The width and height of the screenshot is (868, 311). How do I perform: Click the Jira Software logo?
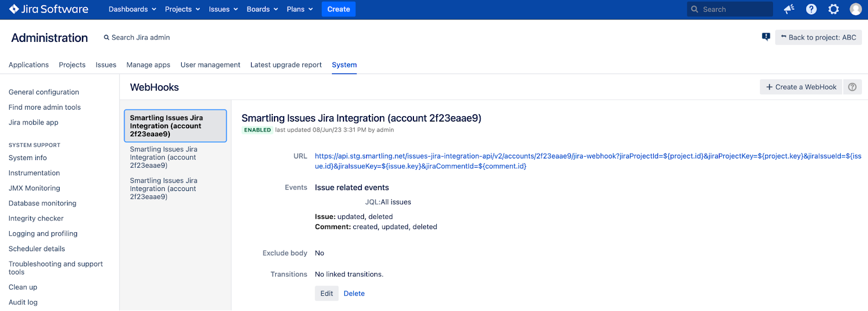tap(49, 9)
